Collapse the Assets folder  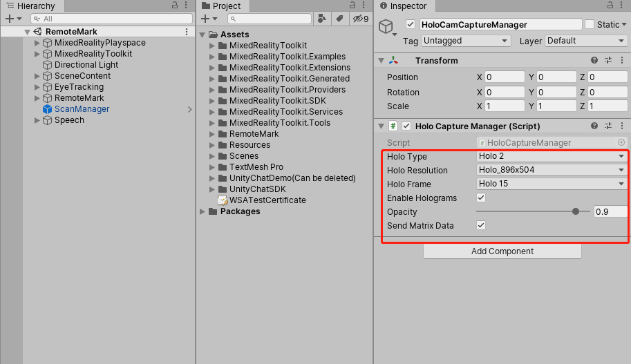coord(203,35)
